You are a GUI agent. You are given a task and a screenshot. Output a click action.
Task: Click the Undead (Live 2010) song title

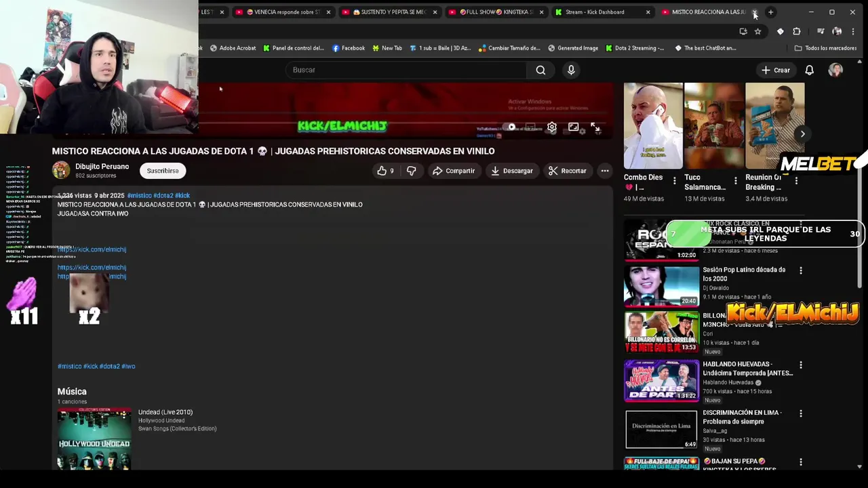165,412
